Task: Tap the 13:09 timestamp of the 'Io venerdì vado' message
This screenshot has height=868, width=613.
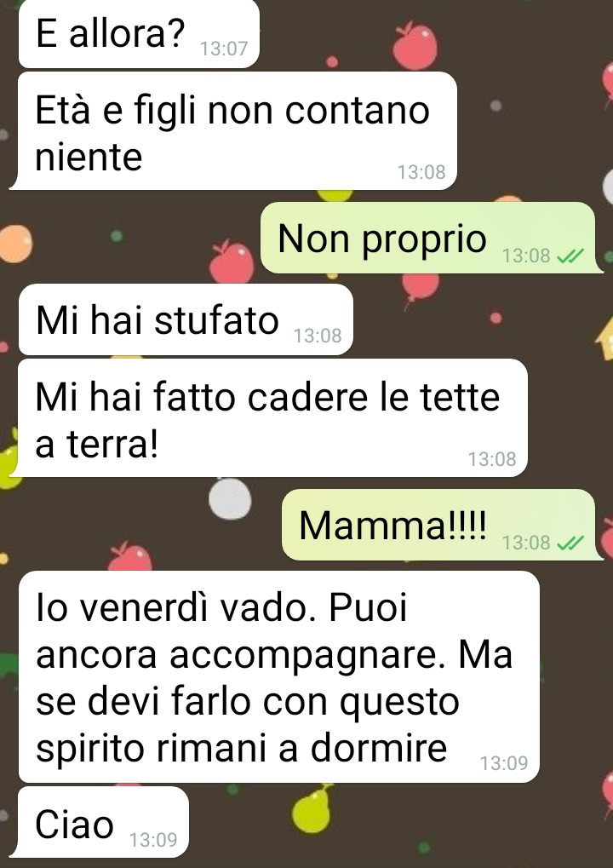Action: [504, 763]
